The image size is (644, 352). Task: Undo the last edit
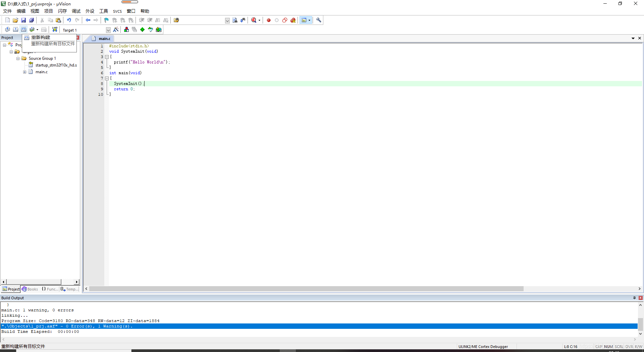tap(69, 20)
